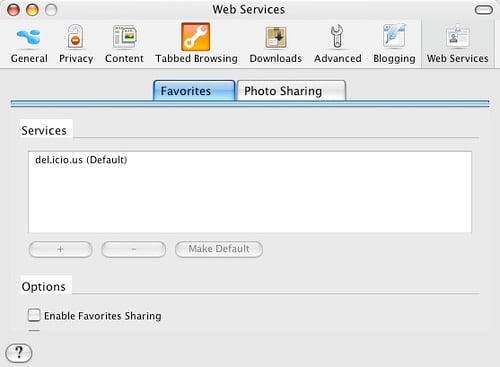500x367 pixels.
Task: Switch to the Photo Sharing tab
Action: click(291, 90)
